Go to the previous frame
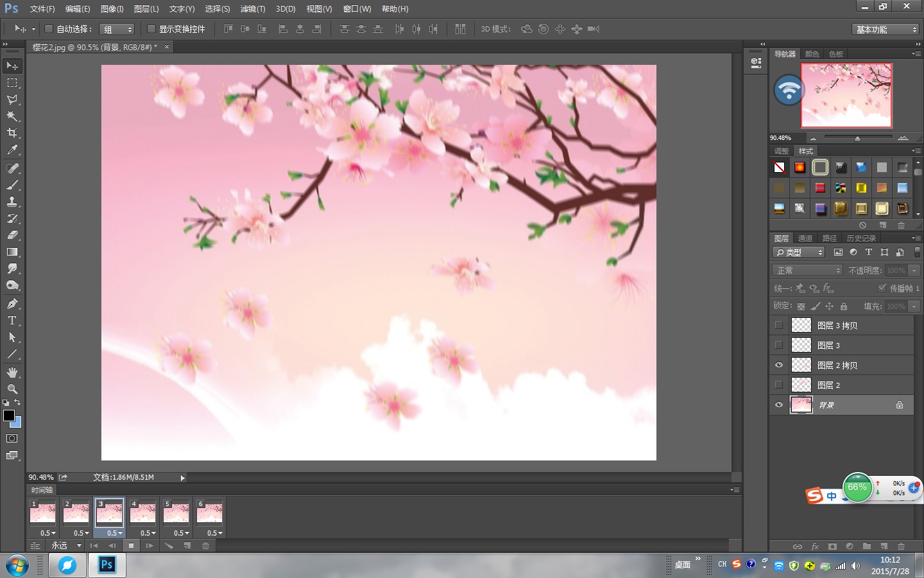 click(x=112, y=546)
